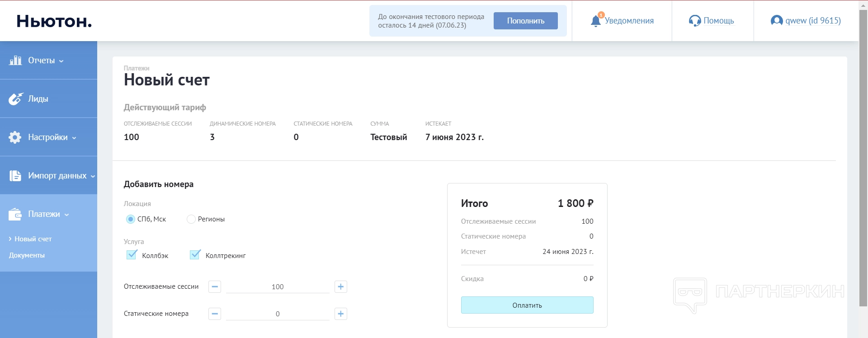This screenshot has height=338, width=868.
Task: Expand the Импорт данных menu chevron
Action: pyautogui.click(x=93, y=176)
